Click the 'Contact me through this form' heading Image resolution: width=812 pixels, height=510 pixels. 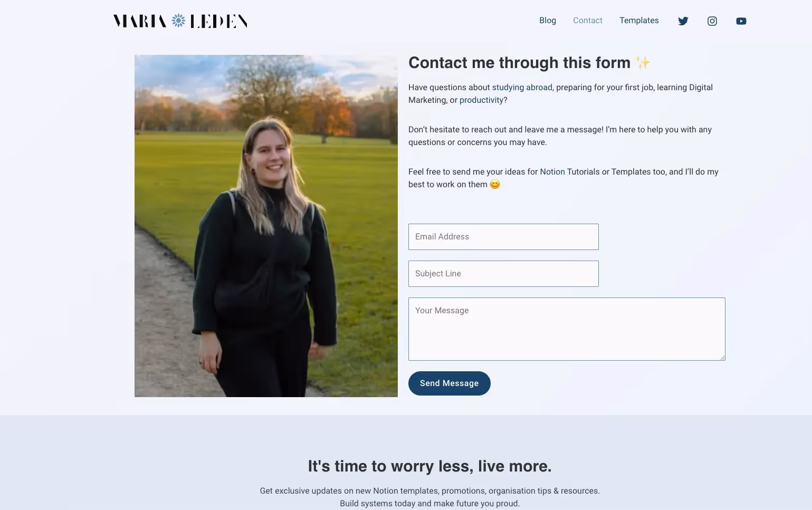[519, 63]
